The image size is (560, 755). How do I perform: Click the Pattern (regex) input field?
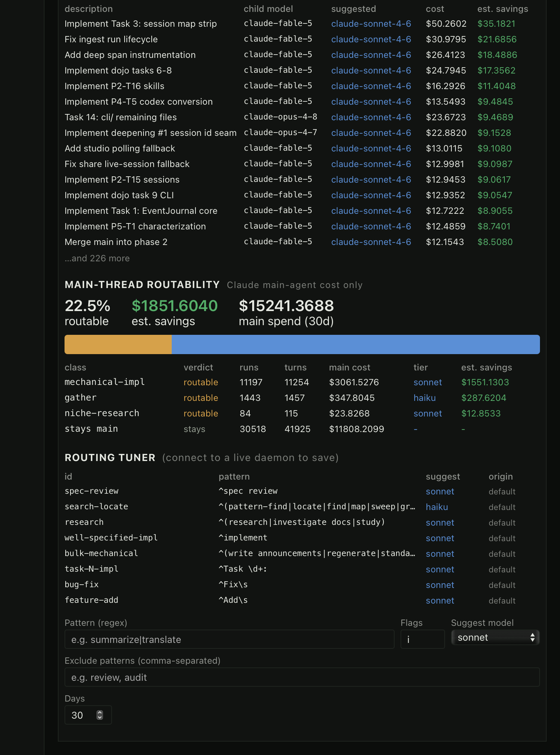click(x=229, y=639)
